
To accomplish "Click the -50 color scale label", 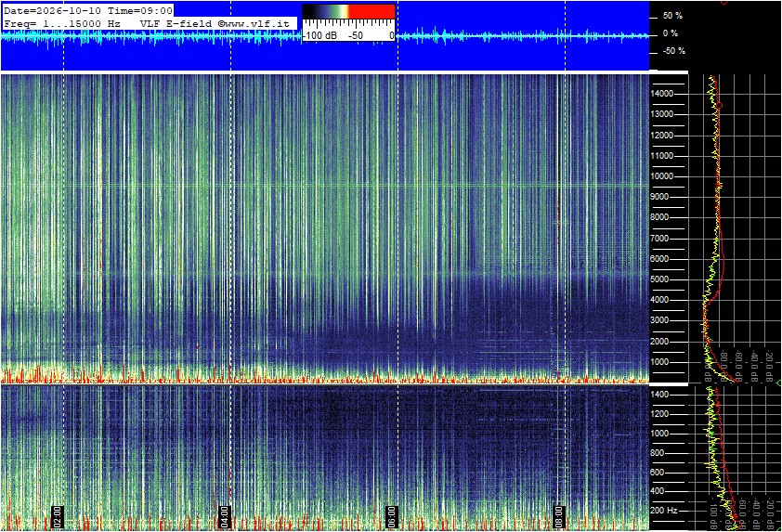I will [355, 35].
